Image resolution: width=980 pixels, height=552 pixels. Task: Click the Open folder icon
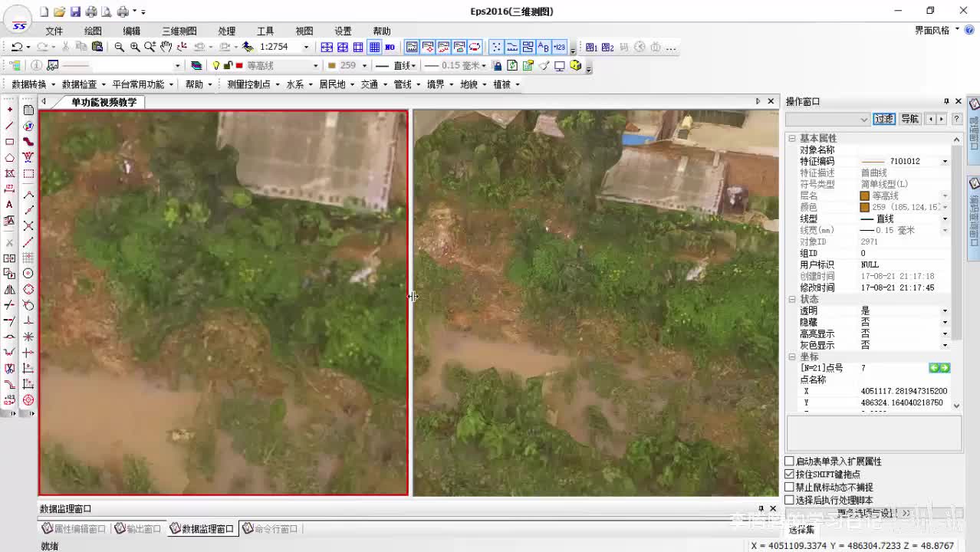point(59,11)
